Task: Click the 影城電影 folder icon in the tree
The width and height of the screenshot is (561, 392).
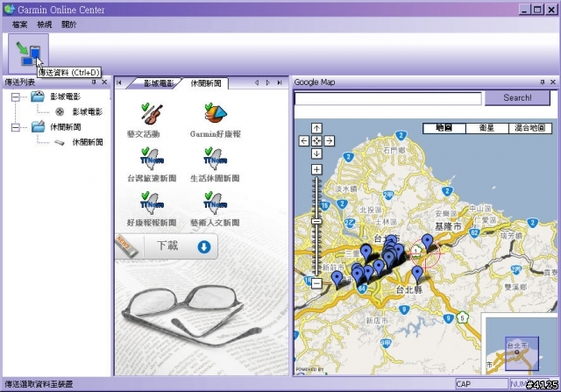Action: point(38,96)
